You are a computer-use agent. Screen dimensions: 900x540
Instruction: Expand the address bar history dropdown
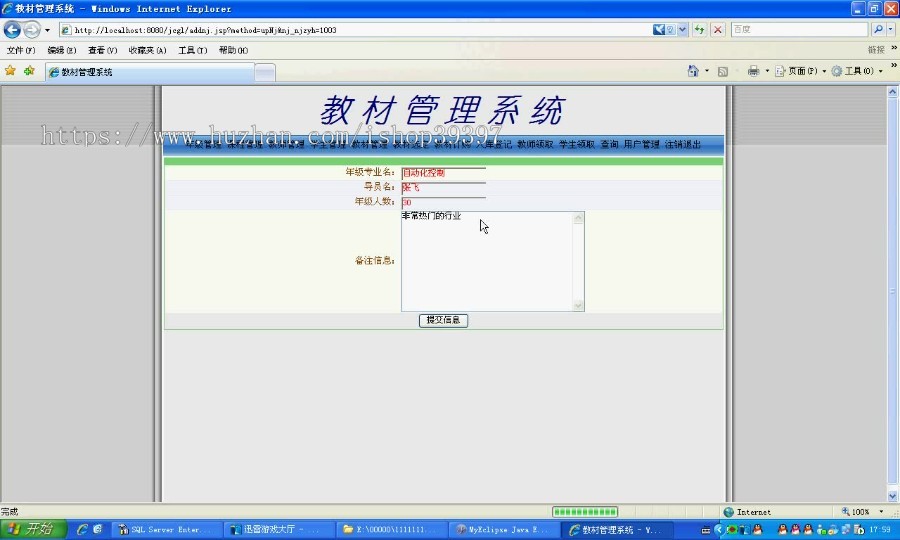[682, 29]
